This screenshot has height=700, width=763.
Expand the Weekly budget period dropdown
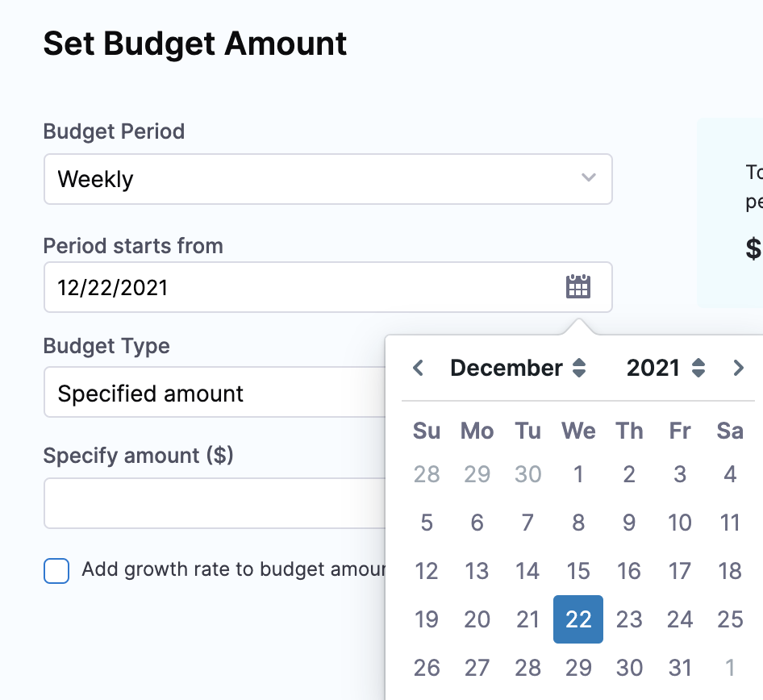point(328,179)
